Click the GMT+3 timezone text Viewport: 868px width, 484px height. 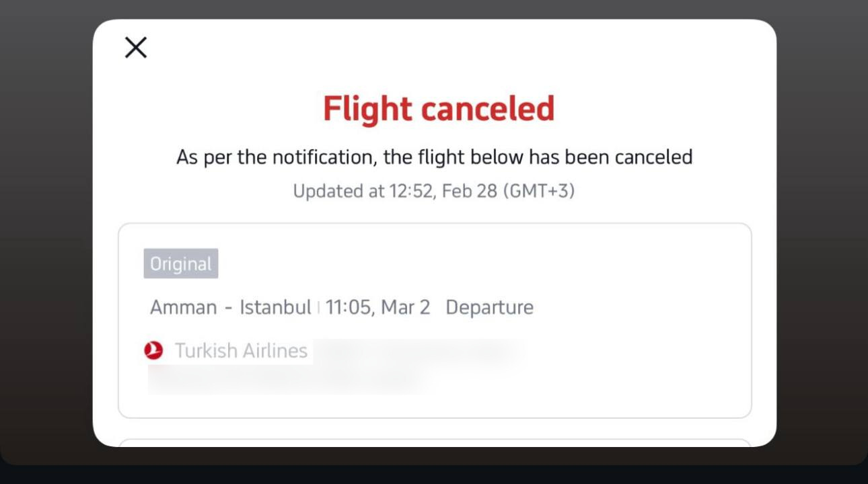540,191
